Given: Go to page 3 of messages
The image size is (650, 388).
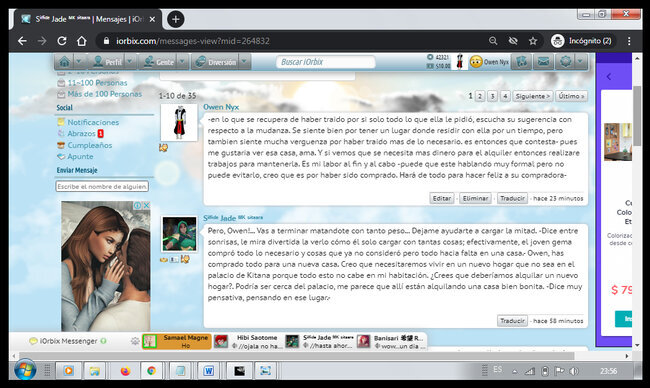Looking at the screenshot, I should click(492, 96).
